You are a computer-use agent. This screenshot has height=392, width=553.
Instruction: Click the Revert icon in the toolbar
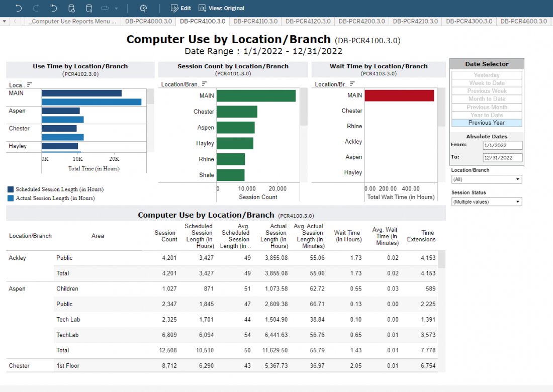click(54, 8)
